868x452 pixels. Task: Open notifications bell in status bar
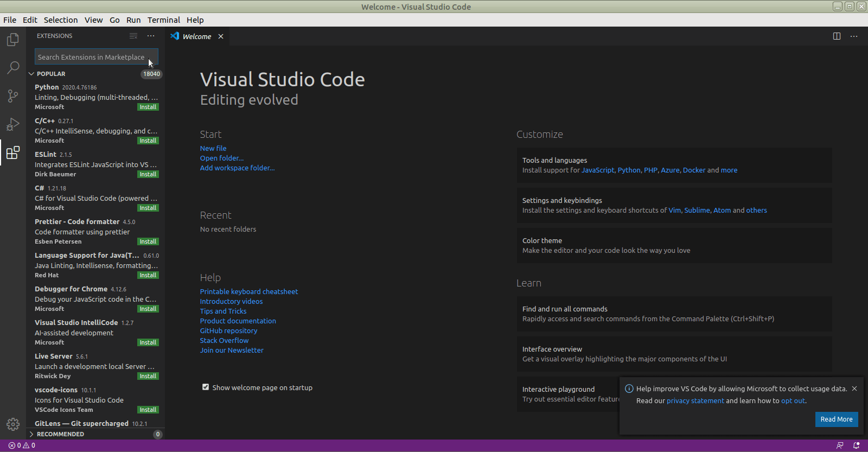point(857,445)
